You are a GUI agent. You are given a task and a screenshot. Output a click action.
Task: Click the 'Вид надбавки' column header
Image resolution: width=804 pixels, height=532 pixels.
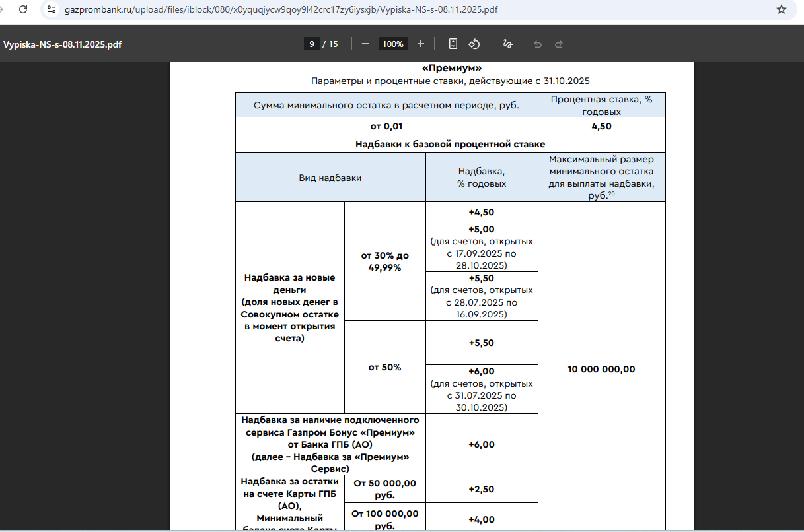click(330, 178)
